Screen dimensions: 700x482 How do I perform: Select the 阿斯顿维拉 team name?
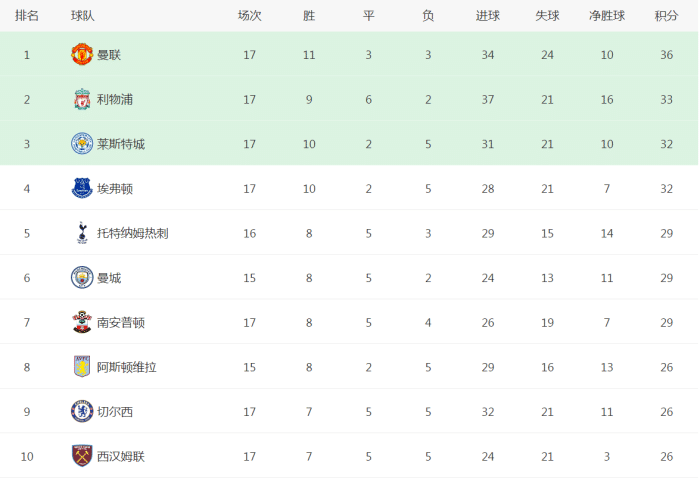[126, 367]
